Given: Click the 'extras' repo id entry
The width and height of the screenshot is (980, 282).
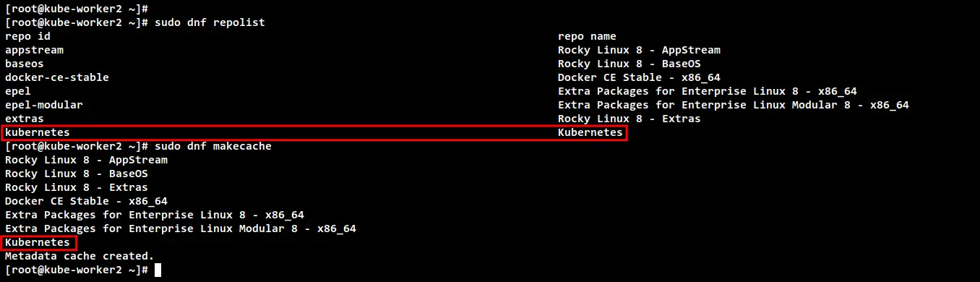Looking at the screenshot, I should [x=25, y=119].
